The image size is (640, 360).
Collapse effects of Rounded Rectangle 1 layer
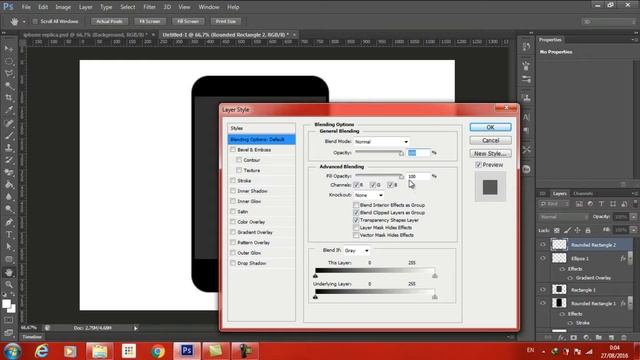click(x=630, y=303)
